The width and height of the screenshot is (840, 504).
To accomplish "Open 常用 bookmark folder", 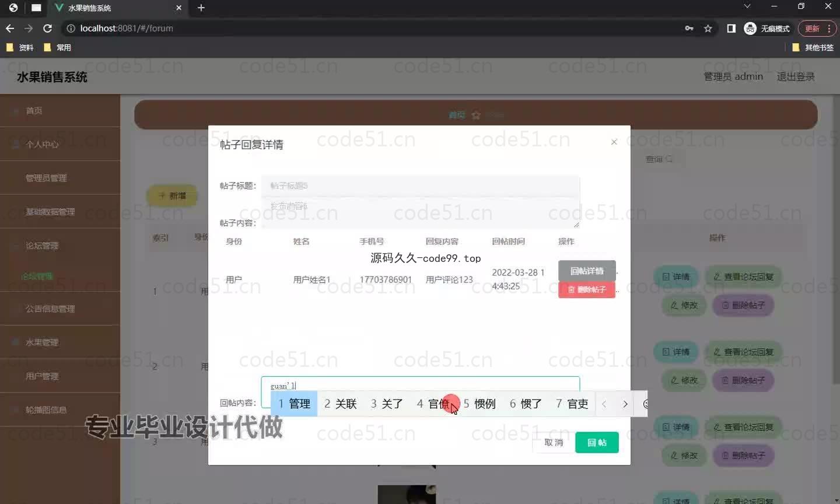I will click(x=57, y=47).
